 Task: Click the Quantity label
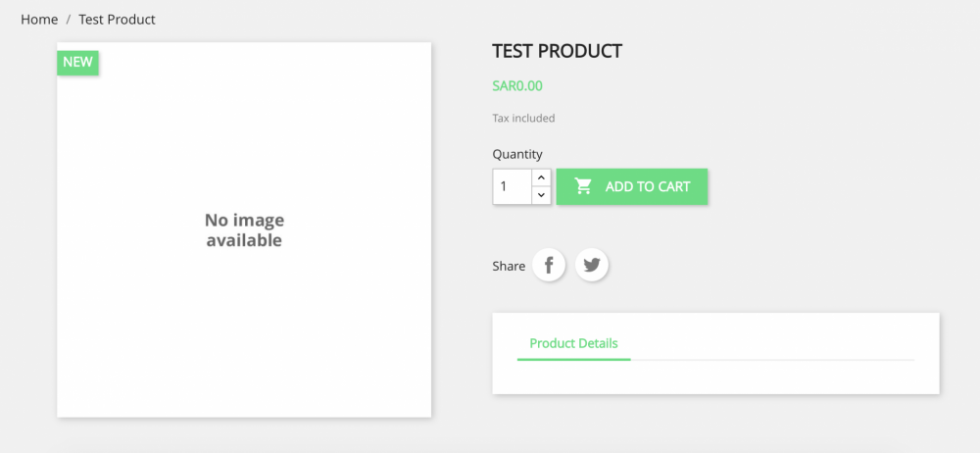pyautogui.click(x=517, y=154)
